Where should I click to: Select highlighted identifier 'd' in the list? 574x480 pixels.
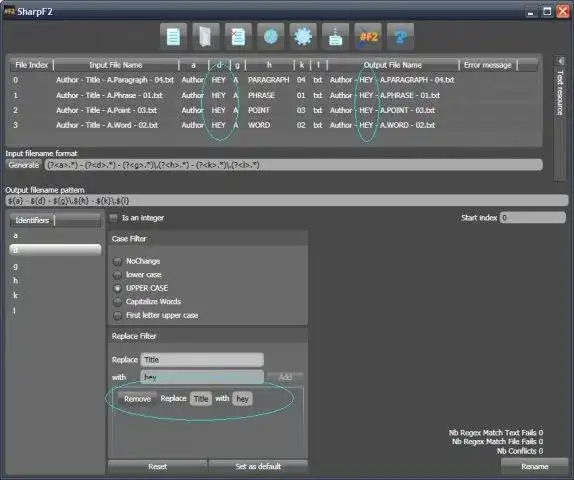55,250
